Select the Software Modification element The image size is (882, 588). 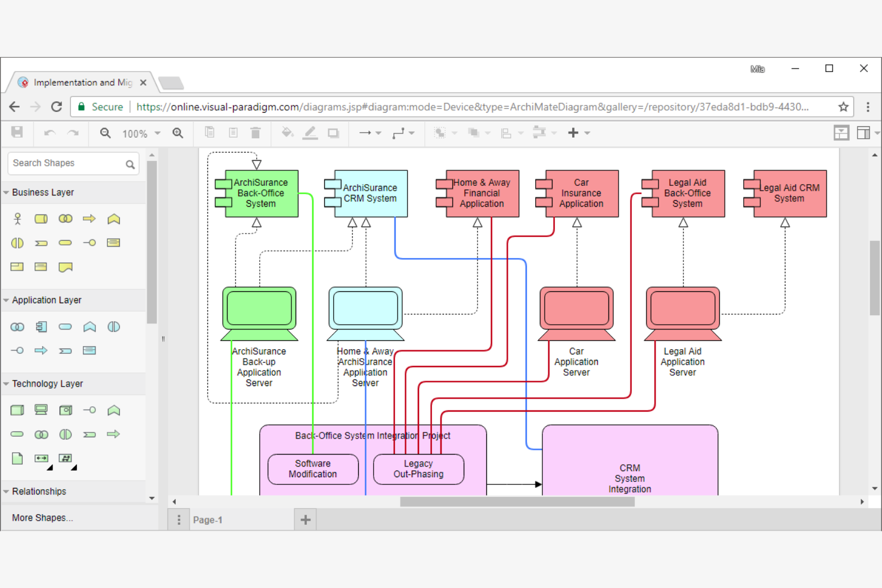(x=313, y=469)
